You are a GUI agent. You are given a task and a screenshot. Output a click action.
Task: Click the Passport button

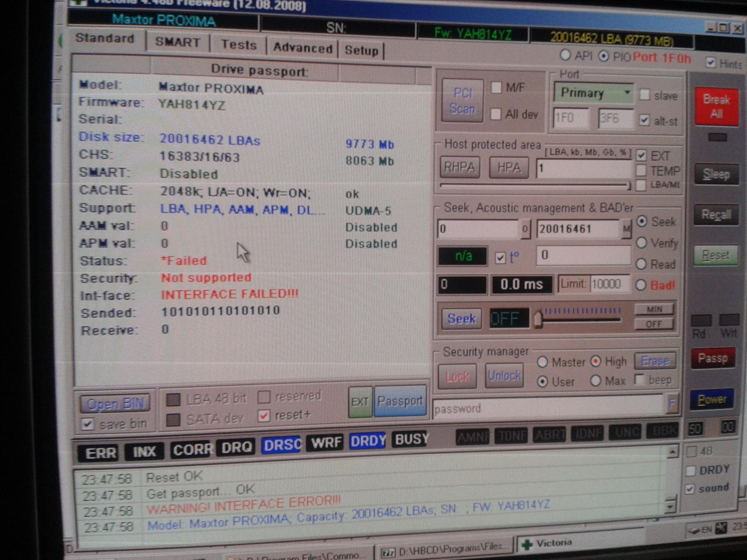[x=400, y=401]
